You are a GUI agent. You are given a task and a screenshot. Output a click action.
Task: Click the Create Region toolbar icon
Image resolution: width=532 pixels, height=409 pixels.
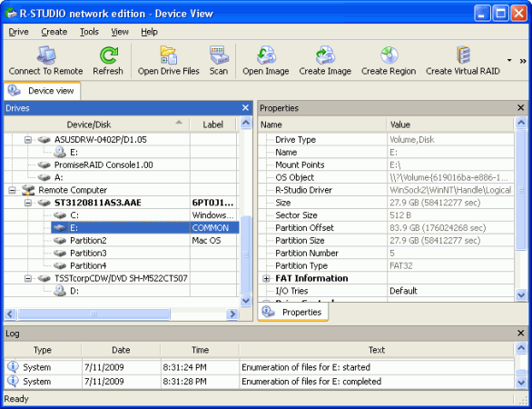click(x=389, y=55)
